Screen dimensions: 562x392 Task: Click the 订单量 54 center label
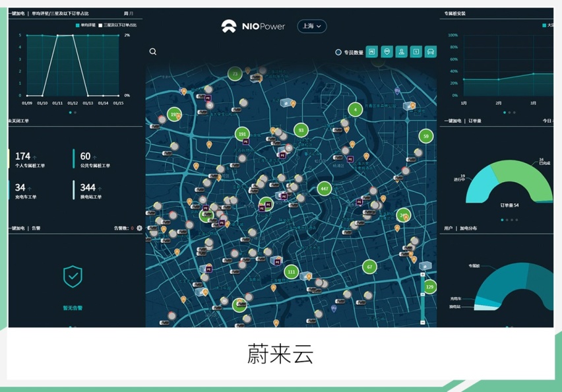point(509,205)
